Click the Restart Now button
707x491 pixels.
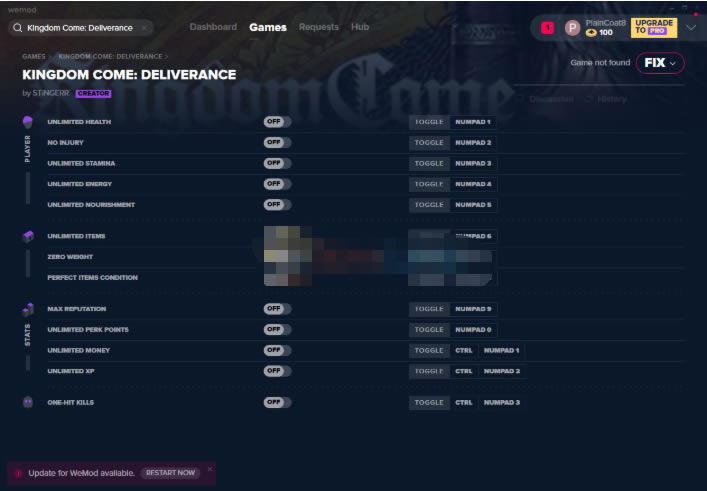click(x=170, y=472)
